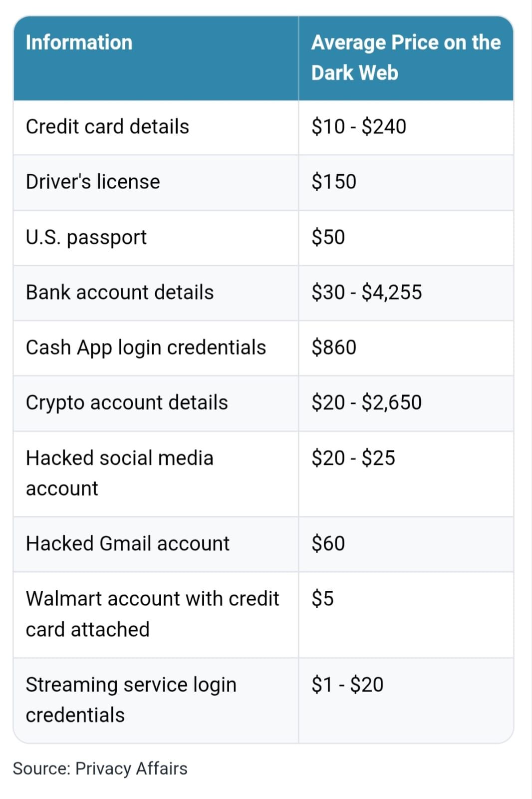Select the Hacked Gmail account cell
Screen dimensions: 532x799
(x=127, y=543)
